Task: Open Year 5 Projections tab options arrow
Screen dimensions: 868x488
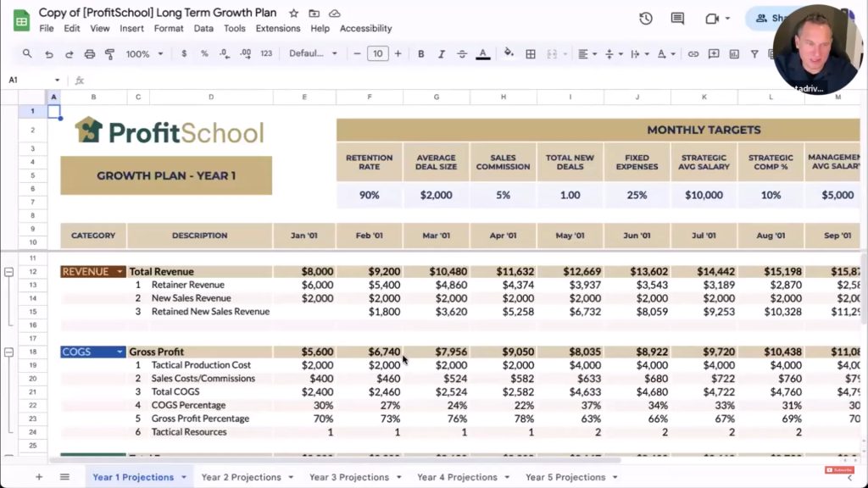Action: 615,477
